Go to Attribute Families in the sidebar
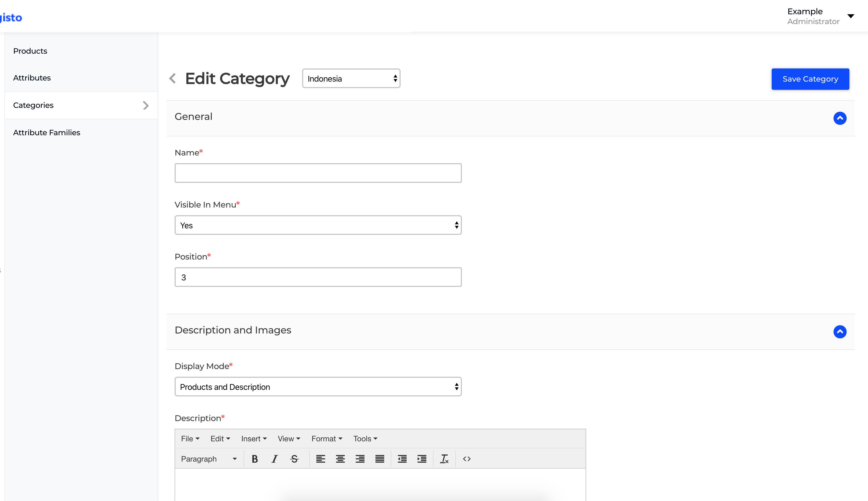Screen dimensions: 868x501 (47, 133)
